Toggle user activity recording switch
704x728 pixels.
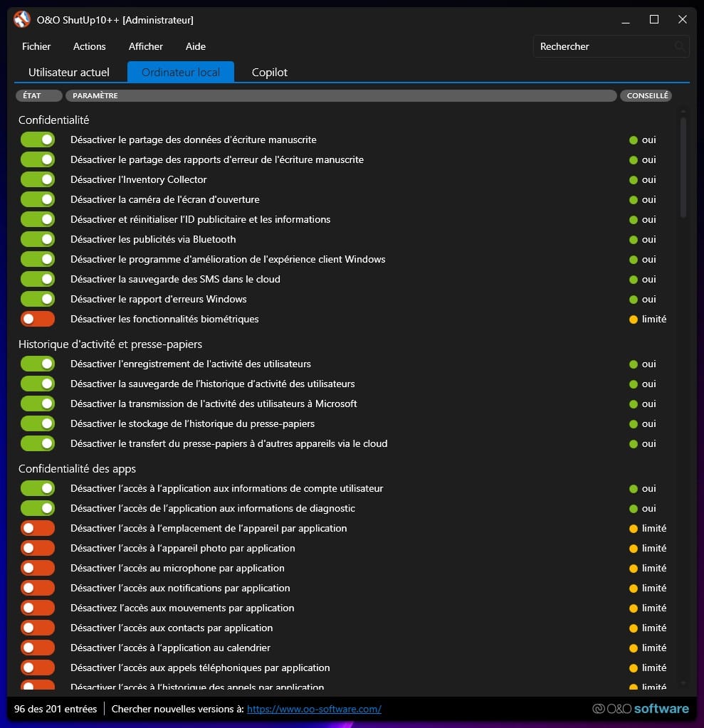click(38, 364)
